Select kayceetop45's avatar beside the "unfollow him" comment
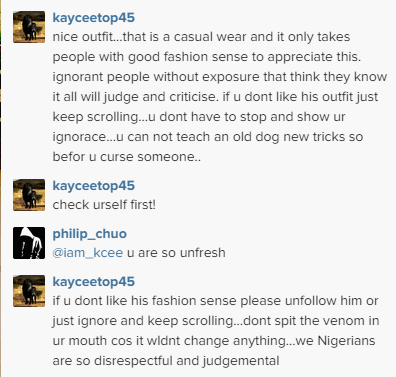The image size is (396, 377). 29,291
